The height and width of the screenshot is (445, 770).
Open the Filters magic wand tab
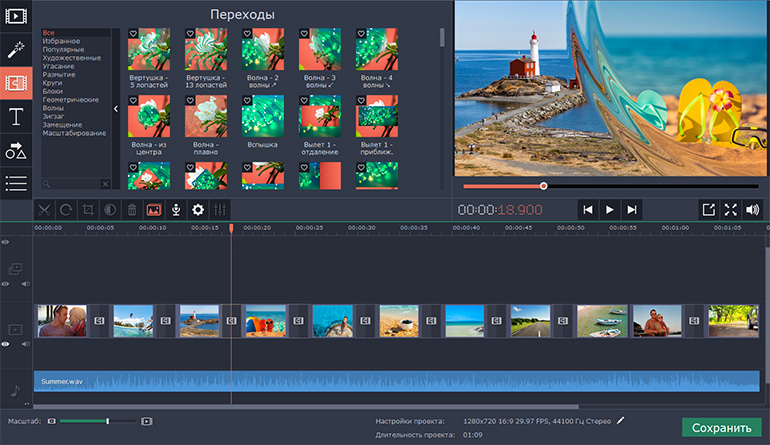click(15, 49)
